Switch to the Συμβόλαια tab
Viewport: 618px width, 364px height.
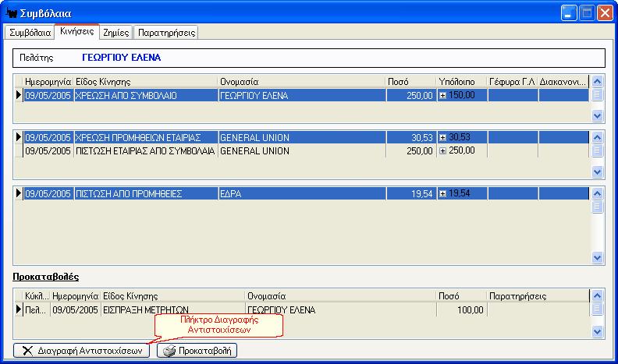click(x=30, y=33)
